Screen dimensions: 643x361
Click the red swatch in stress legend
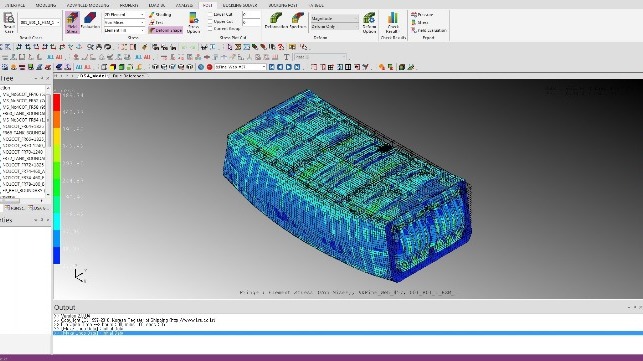pyautogui.click(x=57, y=102)
